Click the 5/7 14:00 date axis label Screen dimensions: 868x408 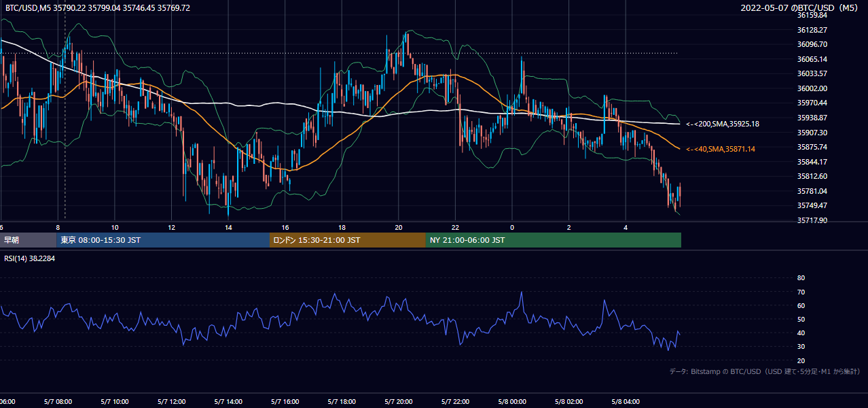click(228, 402)
